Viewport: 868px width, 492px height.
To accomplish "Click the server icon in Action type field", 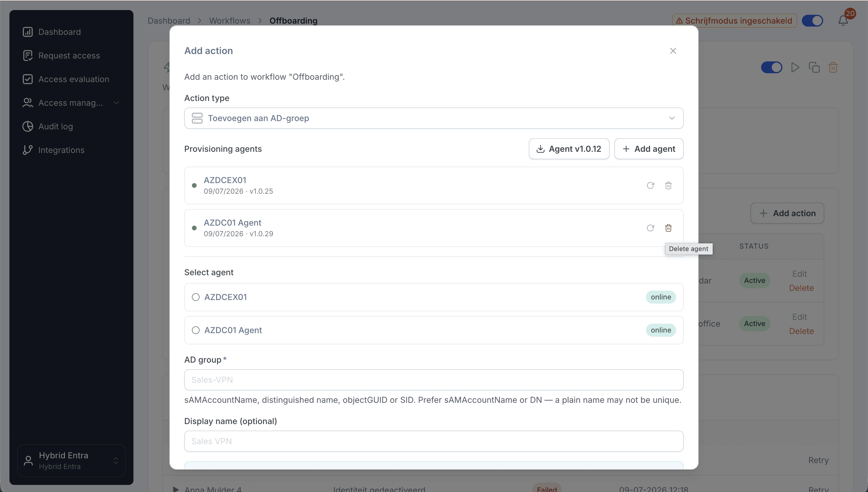I will (197, 118).
